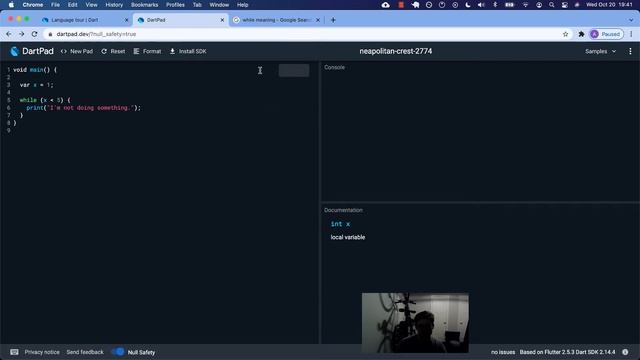Click the Documentation panel label
The width and height of the screenshot is (640, 360).
click(x=343, y=210)
